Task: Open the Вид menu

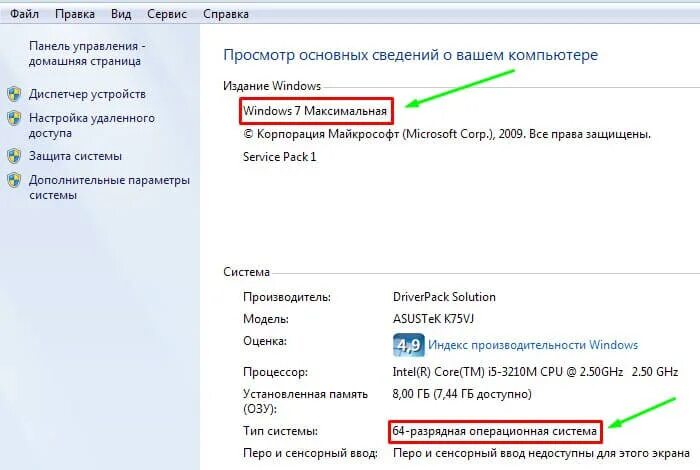Action: pyautogui.click(x=121, y=14)
